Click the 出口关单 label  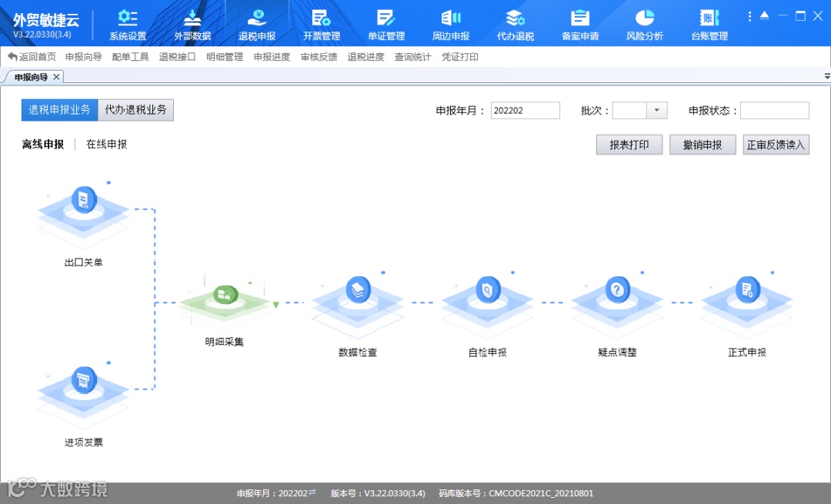[x=83, y=262]
